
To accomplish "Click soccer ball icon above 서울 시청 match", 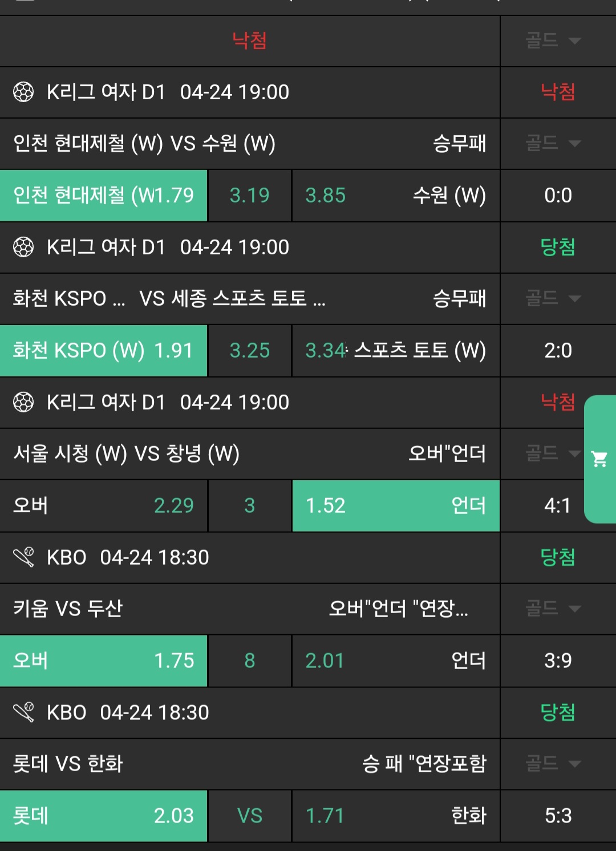I will pyautogui.click(x=23, y=402).
